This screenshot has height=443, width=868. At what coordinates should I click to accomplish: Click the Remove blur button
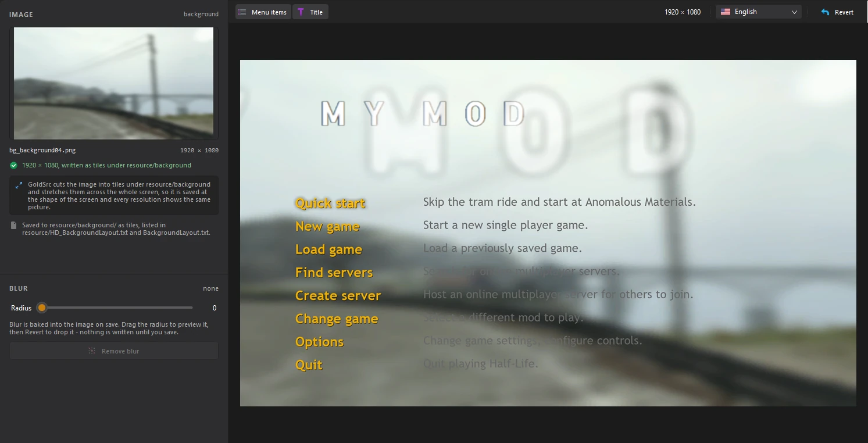(x=114, y=351)
